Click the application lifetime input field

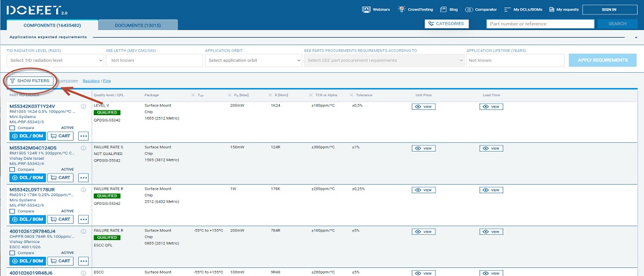pyautogui.click(x=515, y=60)
